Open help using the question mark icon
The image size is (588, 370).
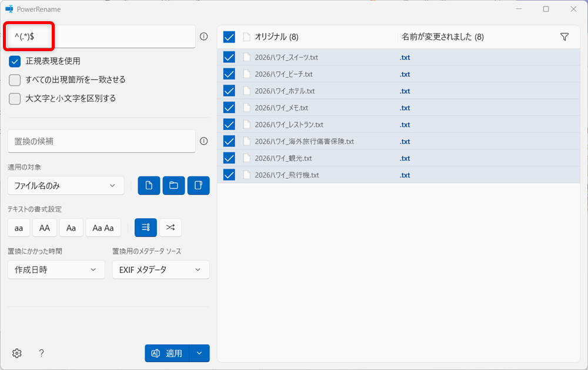click(x=41, y=353)
